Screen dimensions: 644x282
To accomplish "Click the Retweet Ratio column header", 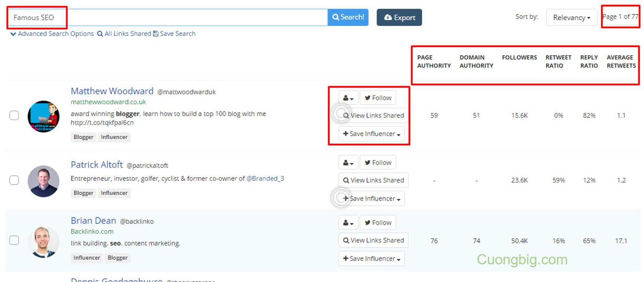I will (559, 61).
